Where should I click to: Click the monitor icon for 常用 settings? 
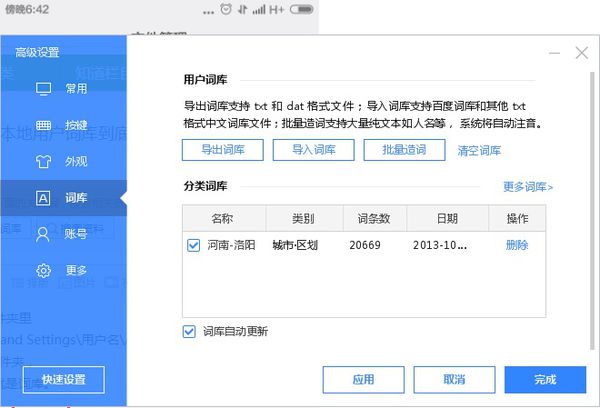click(x=44, y=88)
